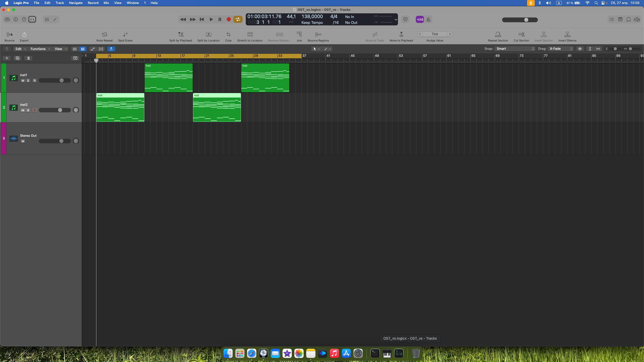Click the Join regions icon

(x=299, y=34)
